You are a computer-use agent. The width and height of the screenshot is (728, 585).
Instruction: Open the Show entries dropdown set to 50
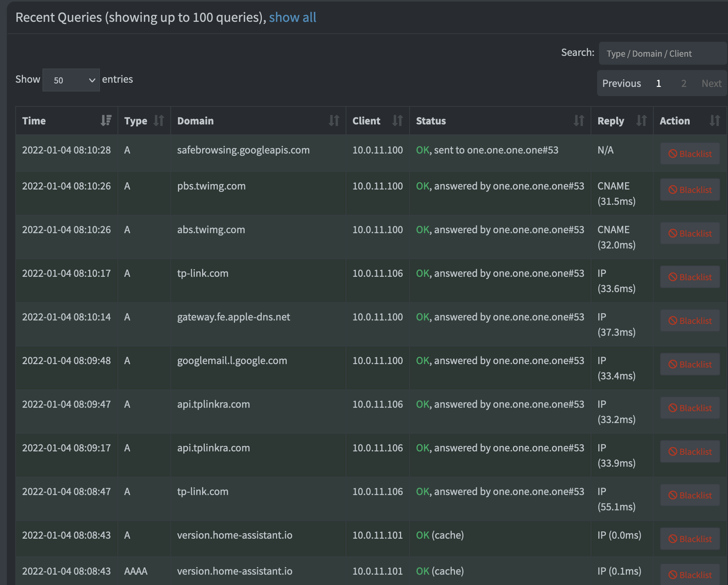tap(71, 80)
